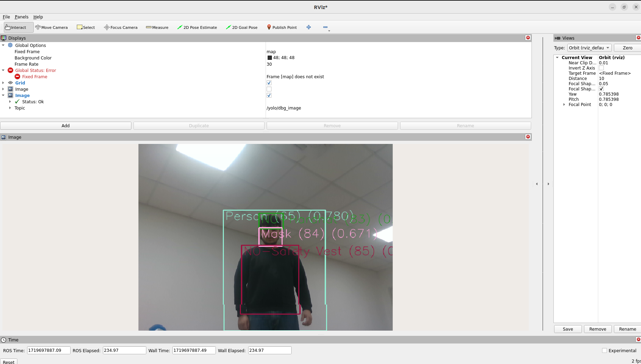The image size is (641, 364).
Task: Expand the Grid display item
Action: (x=3, y=83)
